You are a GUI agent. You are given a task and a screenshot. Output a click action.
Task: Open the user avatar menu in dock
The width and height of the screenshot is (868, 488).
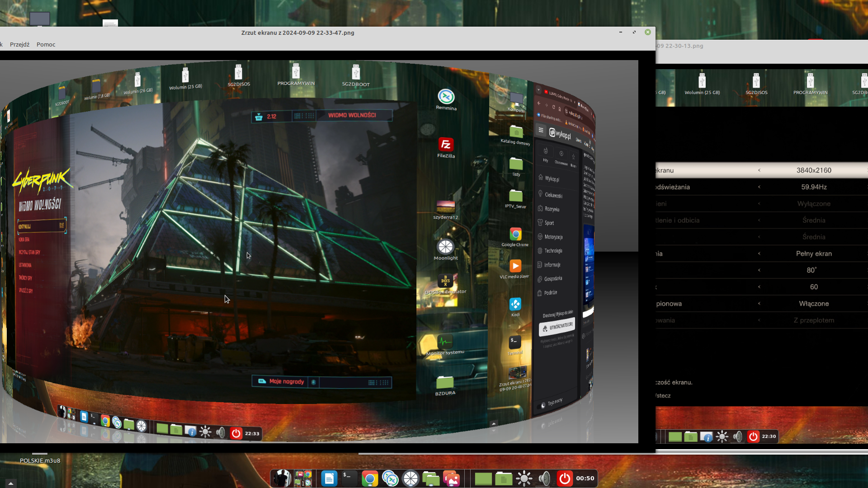(283, 478)
